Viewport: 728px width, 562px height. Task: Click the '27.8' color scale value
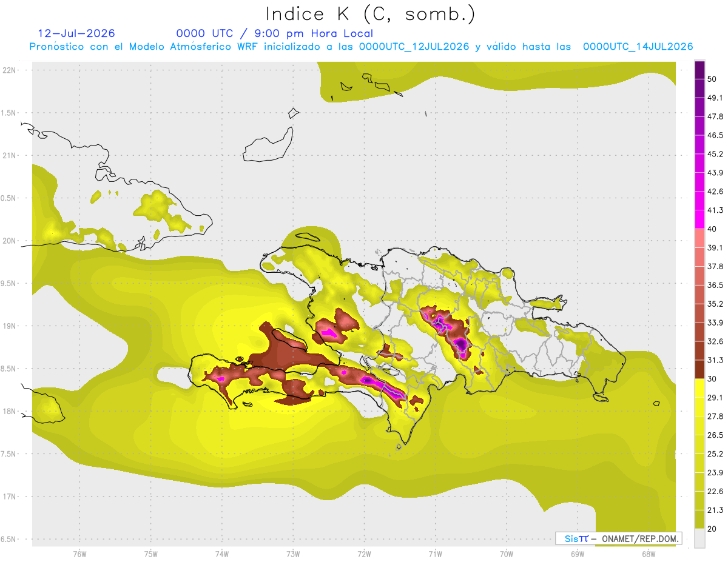pos(715,416)
